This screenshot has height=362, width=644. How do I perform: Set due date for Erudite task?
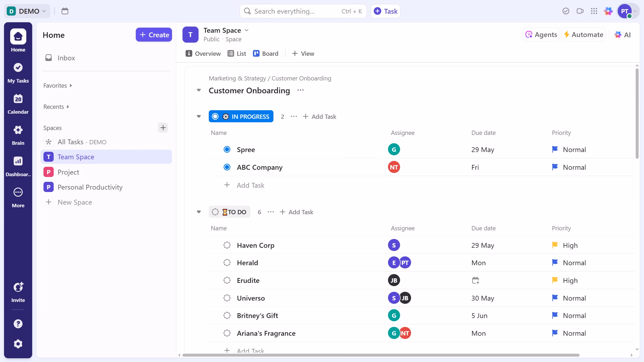(x=475, y=280)
